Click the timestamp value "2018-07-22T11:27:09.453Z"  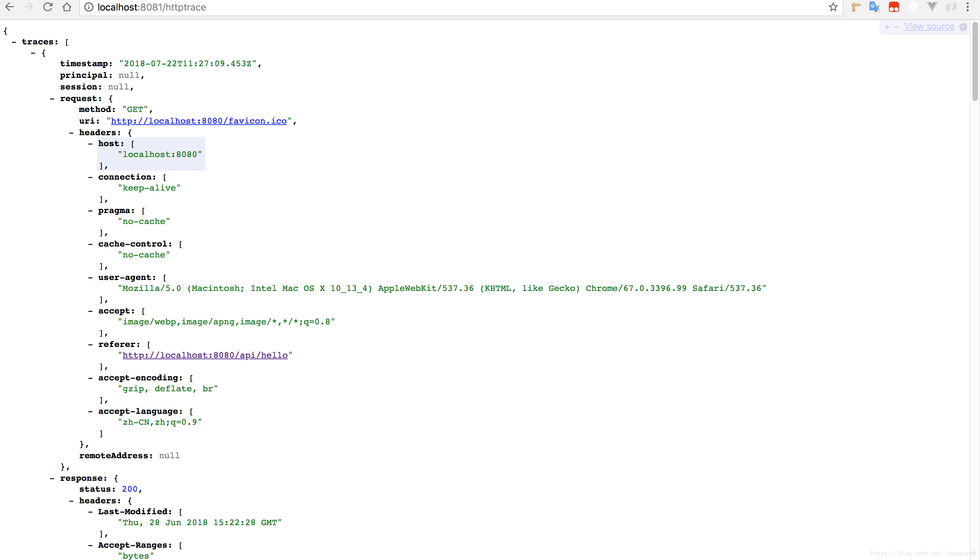coord(188,64)
